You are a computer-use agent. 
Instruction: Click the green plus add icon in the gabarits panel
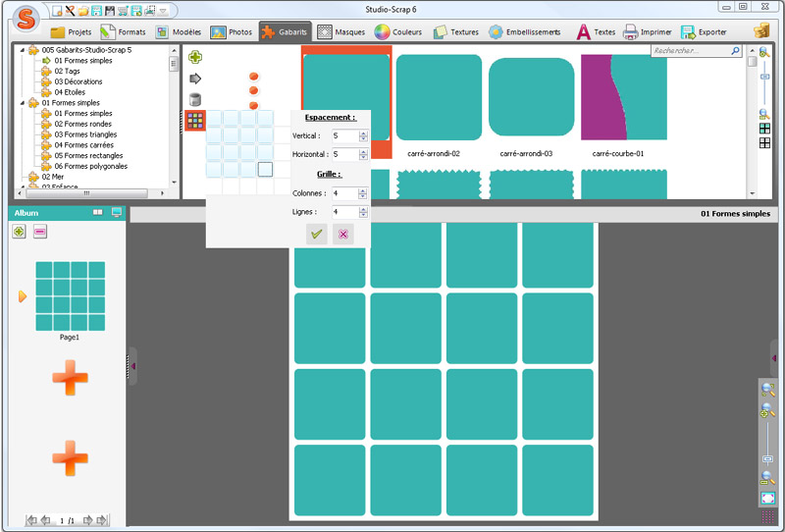point(195,57)
